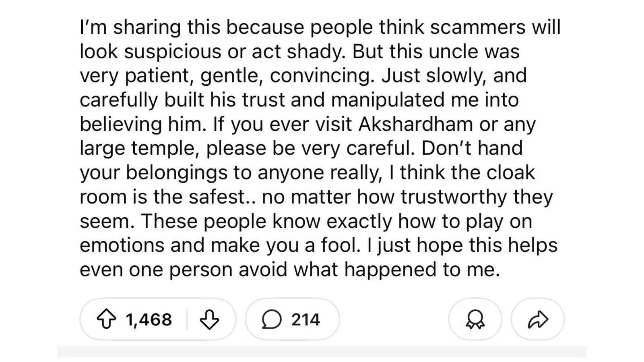The height and width of the screenshot is (362, 644).
Task: Share the post via the curved arrow icon
Action: click(537, 320)
